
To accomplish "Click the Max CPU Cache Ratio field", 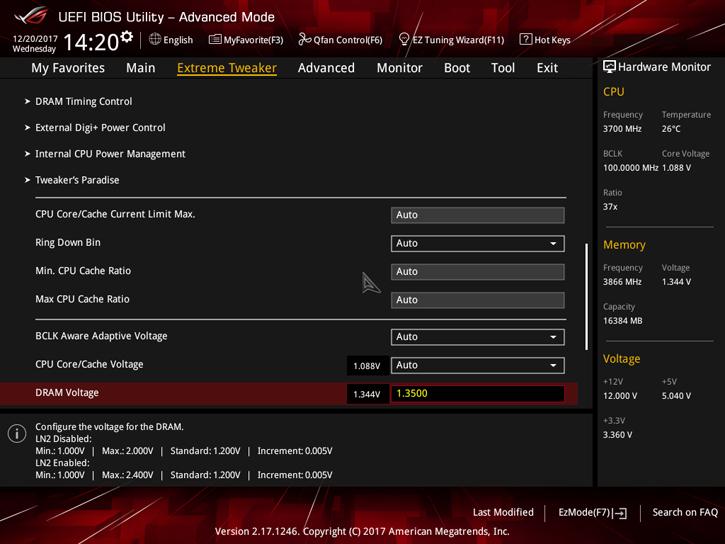I will 478,300.
